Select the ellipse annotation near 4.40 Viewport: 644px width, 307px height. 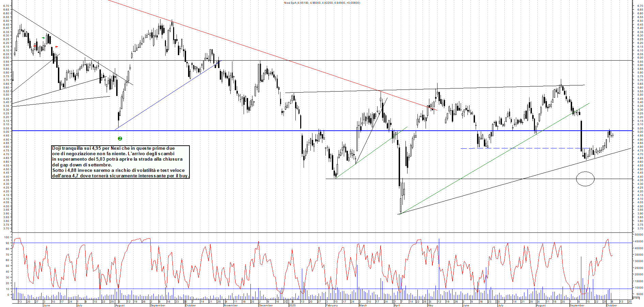pyautogui.click(x=585, y=179)
